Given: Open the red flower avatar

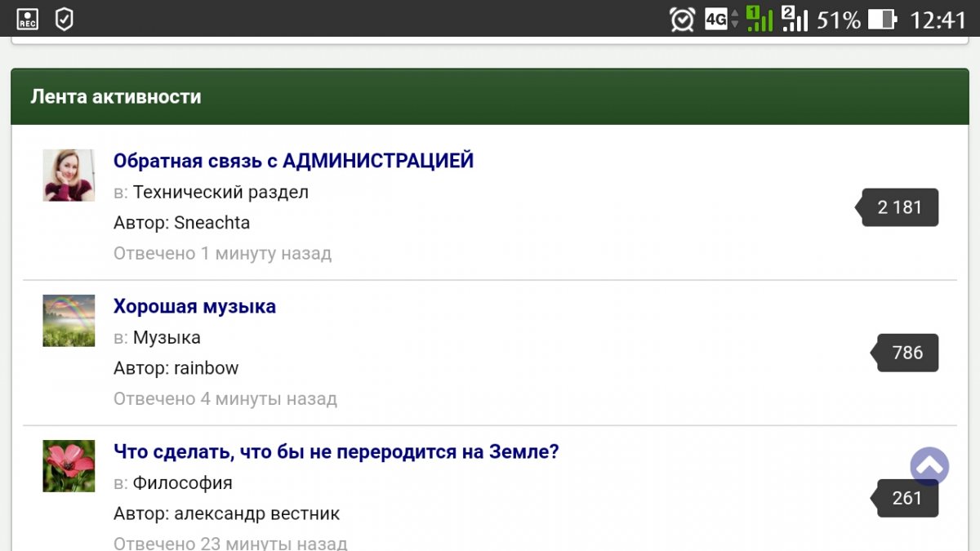Looking at the screenshot, I should [69, 466].
